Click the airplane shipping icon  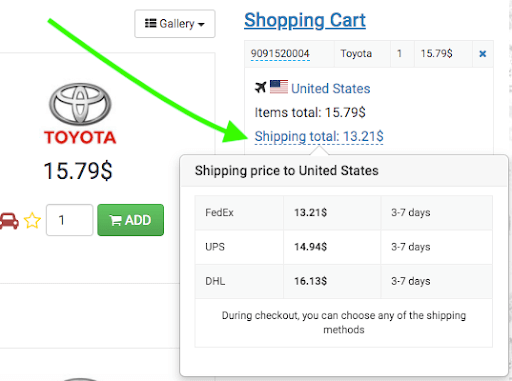point(260,88)
